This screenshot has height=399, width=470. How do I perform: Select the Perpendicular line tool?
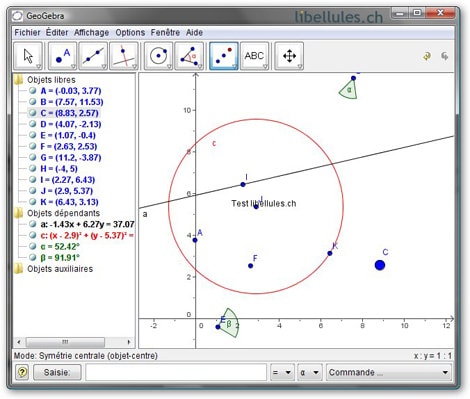(124, 56)
